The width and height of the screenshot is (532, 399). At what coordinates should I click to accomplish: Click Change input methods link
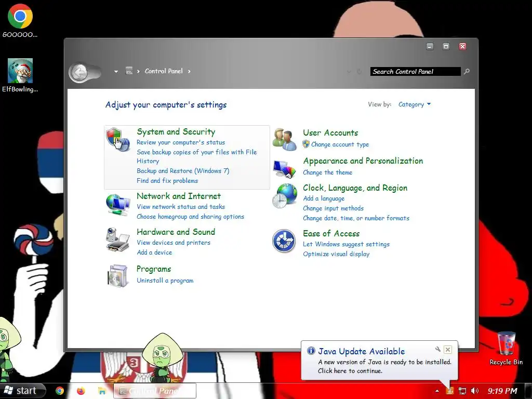(333, 208)
